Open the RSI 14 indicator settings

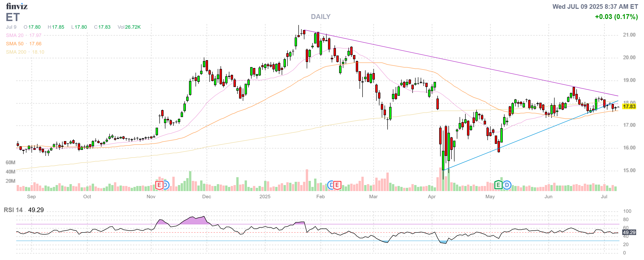(x=13, y=210)
